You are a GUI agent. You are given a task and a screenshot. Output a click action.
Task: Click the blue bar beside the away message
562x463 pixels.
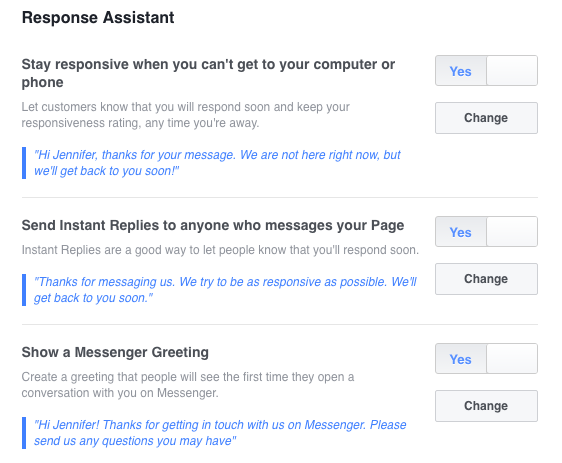tap(24, 163)
